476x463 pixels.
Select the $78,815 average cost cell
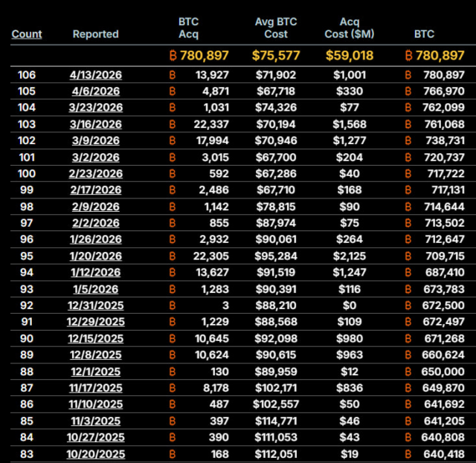(x=276, y=207)
